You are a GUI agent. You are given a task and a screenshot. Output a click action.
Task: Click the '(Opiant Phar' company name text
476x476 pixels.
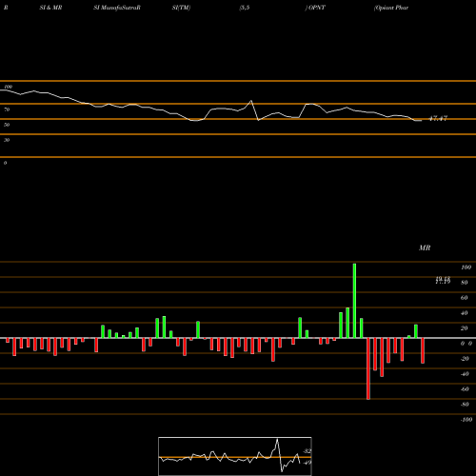pos(391,8)
